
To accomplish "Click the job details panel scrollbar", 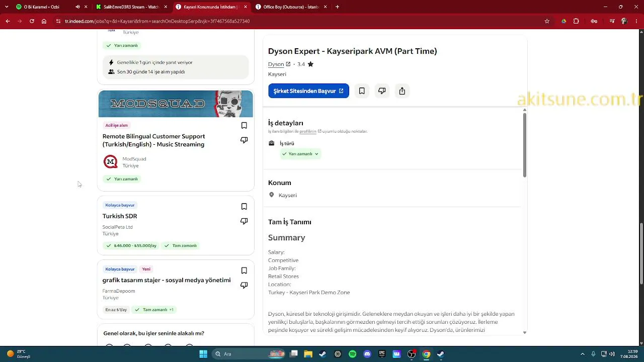I will click(525, 145).
